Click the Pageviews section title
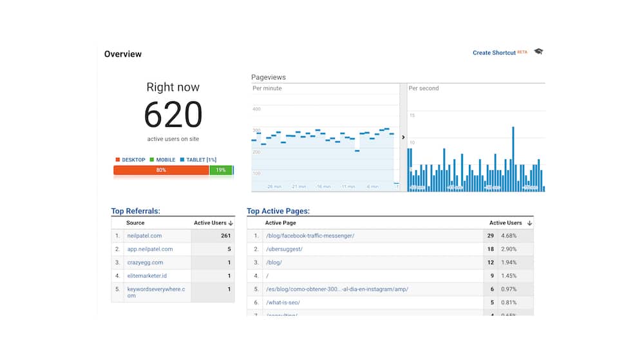Image resolution: width=644 pixels, height=361 pixels. click(268, 77)
